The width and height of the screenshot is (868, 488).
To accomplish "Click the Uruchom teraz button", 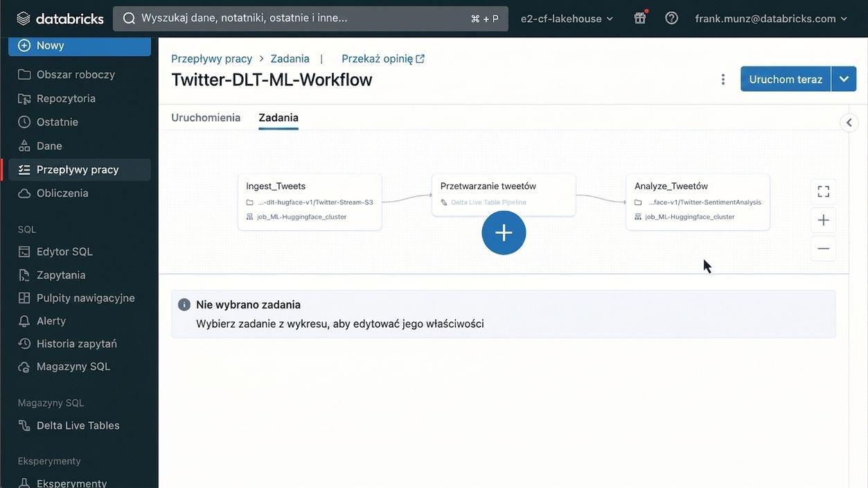I will (x=786, y=79).
